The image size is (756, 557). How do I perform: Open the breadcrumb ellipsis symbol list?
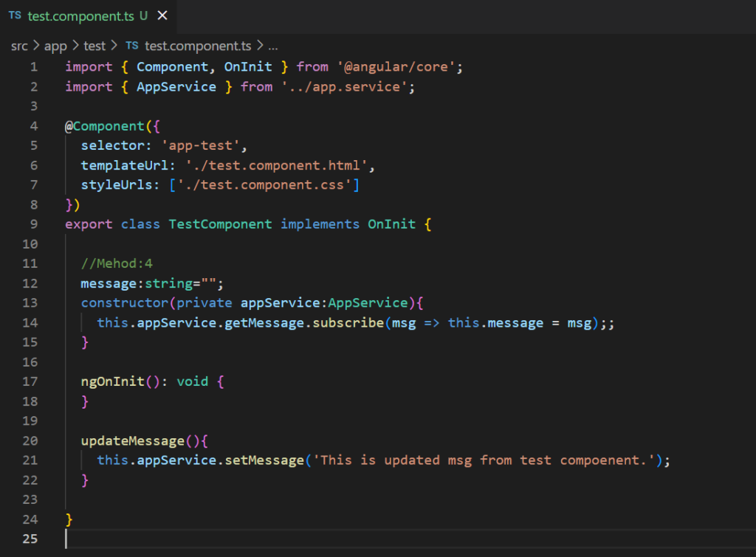[x=273, y=46]
